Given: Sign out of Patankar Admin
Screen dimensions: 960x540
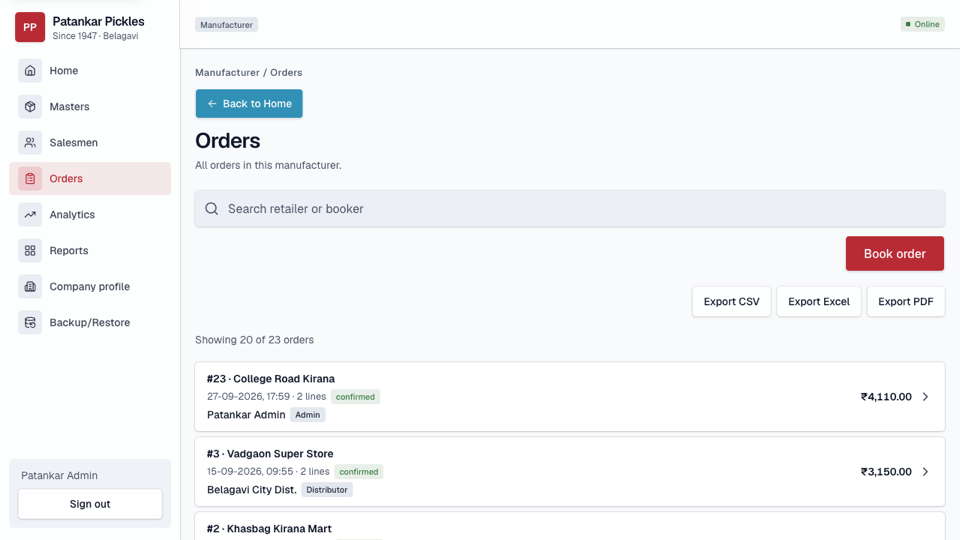Looking at the screenshot, I should (90, 504).
